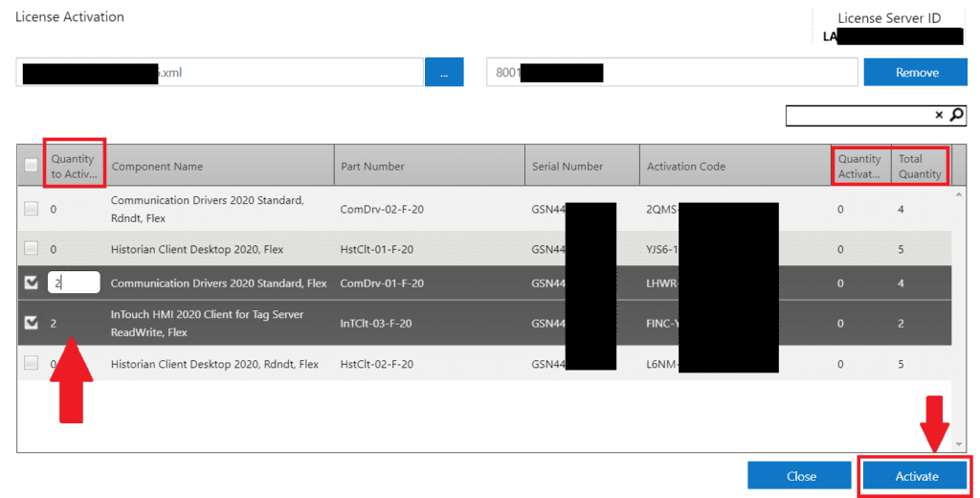Image resolution: width=980 pixels, height=498 pixels.
Task: Click the magnifier search icon
Action: [x=957, y=115]
